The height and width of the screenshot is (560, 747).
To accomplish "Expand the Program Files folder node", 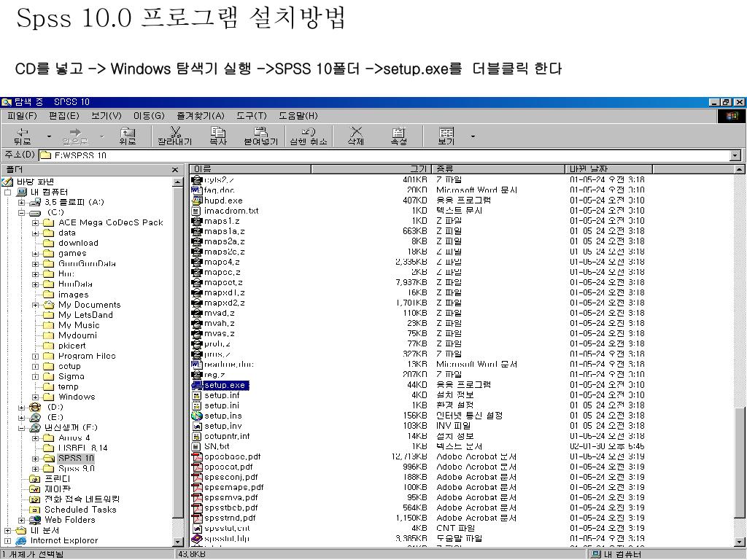I will (x=35, y=356).
